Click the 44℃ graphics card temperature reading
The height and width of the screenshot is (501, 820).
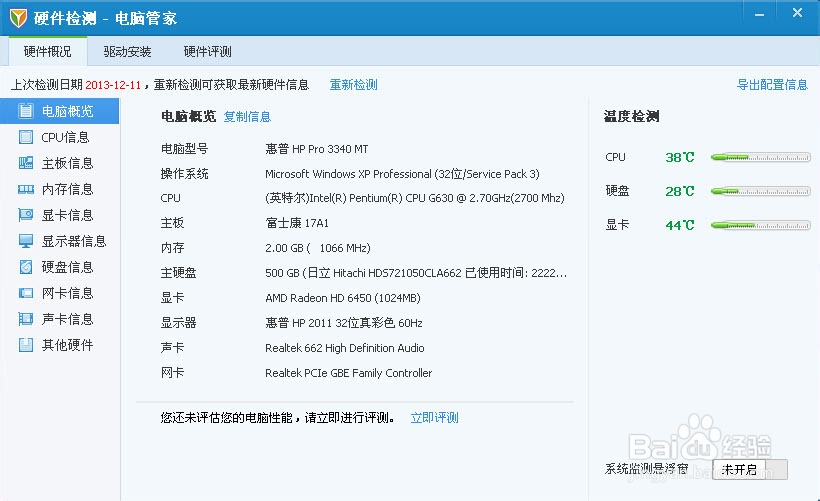(680, 225)
